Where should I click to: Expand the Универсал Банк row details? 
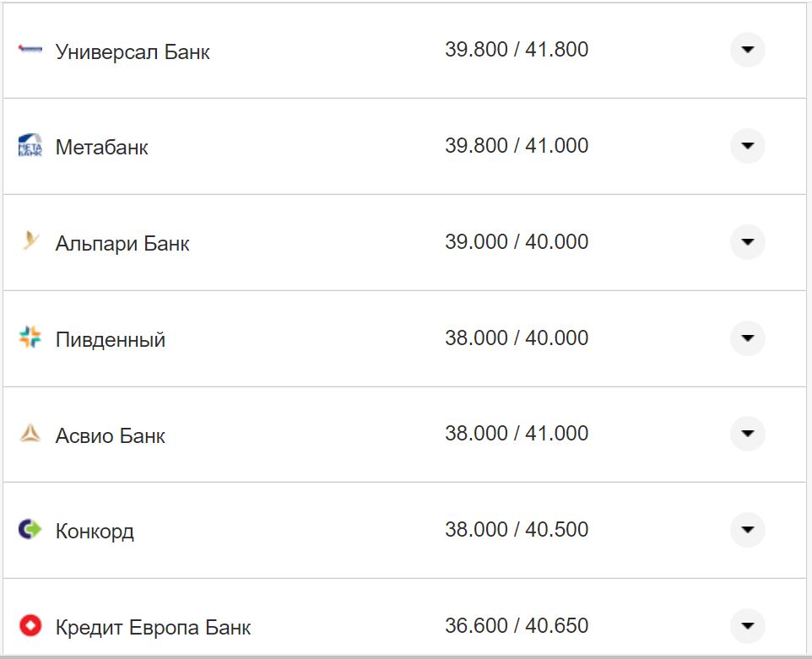point(747,51)
